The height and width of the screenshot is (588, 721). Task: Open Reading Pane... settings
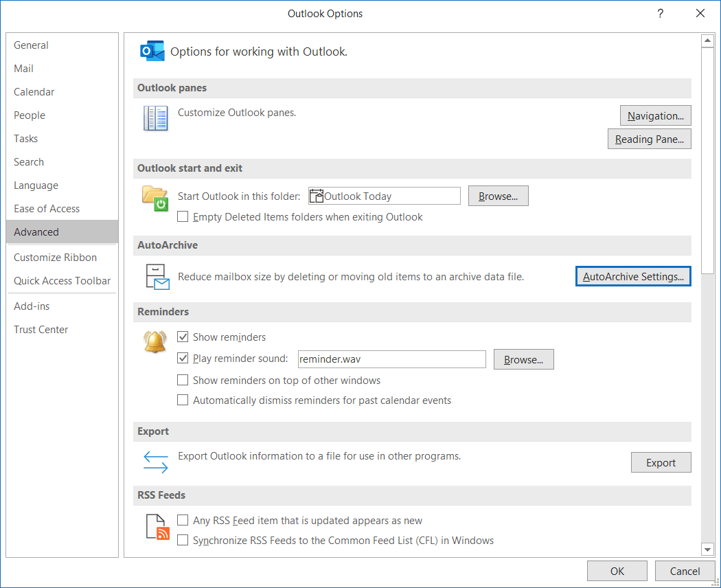click(x=650, y=139)
